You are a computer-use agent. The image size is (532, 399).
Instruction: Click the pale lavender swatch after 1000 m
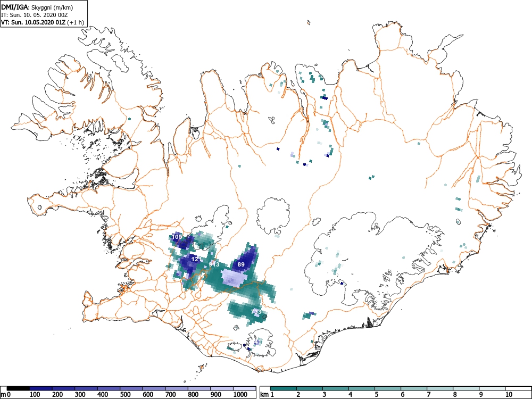point(245,388)
